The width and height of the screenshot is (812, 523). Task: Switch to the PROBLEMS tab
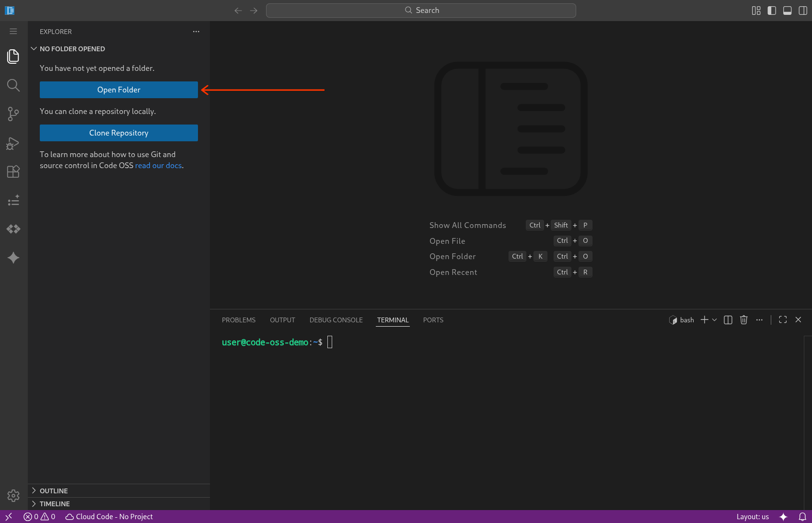click(238, 319)
